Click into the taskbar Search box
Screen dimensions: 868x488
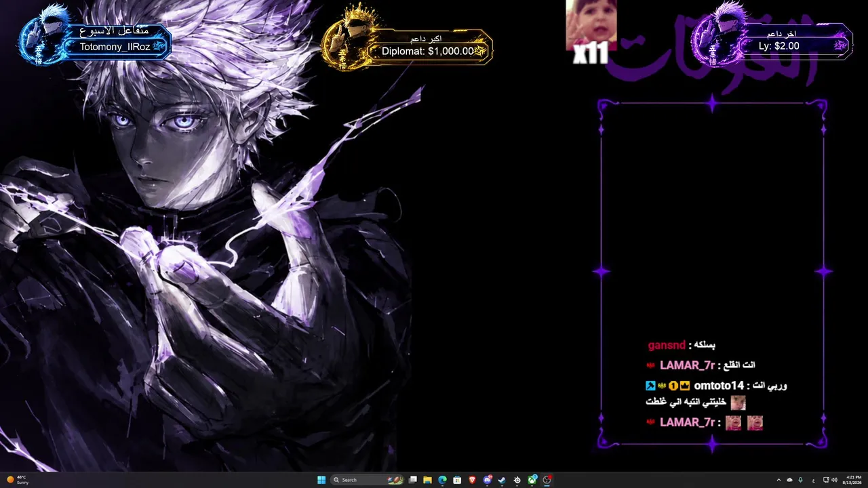pos(366,480)
